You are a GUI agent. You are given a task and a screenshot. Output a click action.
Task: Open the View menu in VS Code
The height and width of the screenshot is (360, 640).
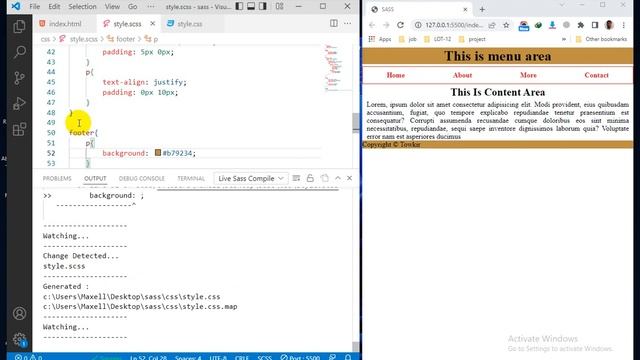[x=112, y=7]
